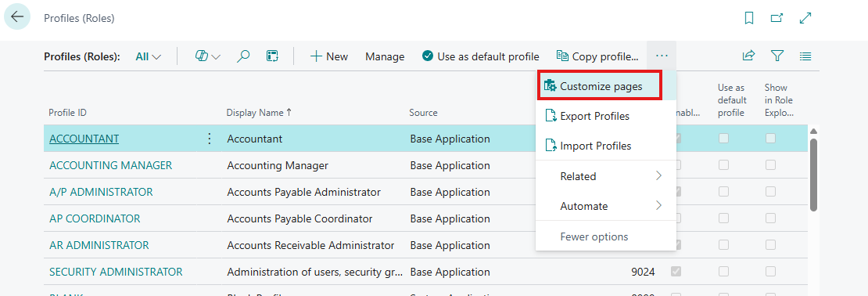Click the 9024 value cell
868x296 pixels.
[x=643, y=272]
